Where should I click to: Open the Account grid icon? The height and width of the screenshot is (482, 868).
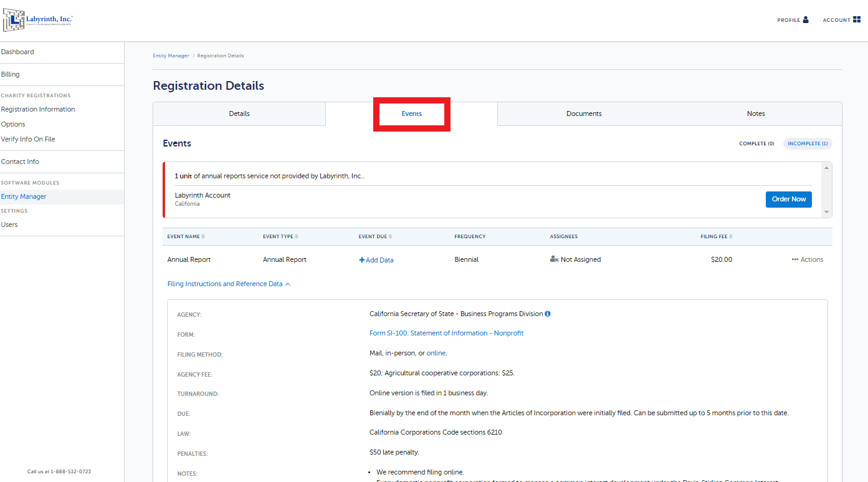tap(857, 20)
